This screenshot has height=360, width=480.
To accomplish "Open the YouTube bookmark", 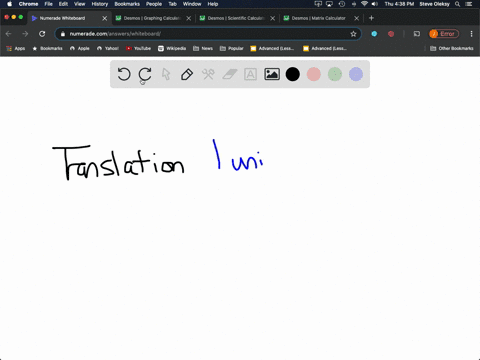I will (x=138, y=48).
